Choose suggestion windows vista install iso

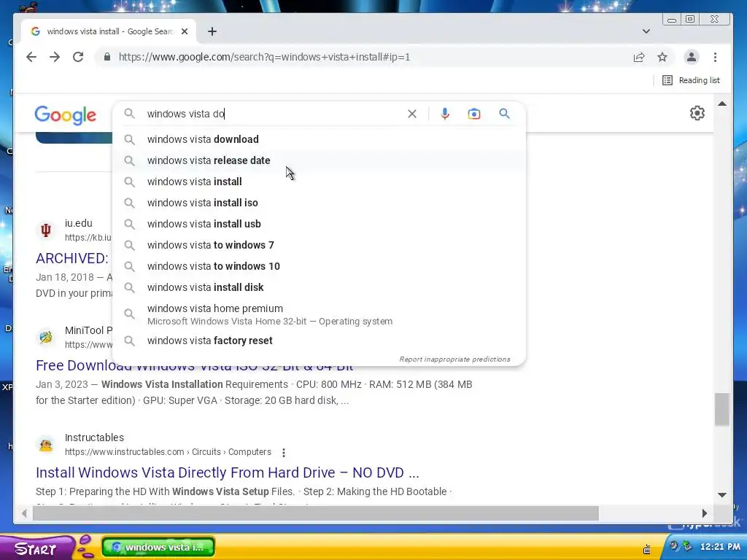320,203
